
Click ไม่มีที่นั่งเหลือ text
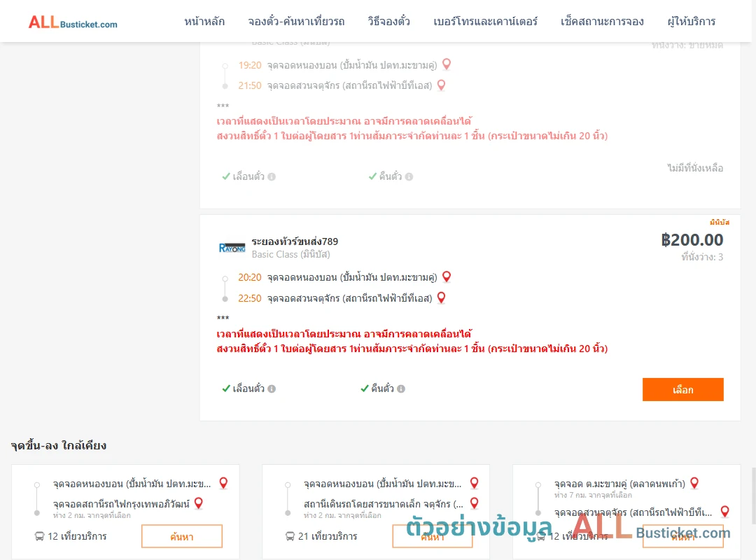pyautogui.click(x=695, y=168)
